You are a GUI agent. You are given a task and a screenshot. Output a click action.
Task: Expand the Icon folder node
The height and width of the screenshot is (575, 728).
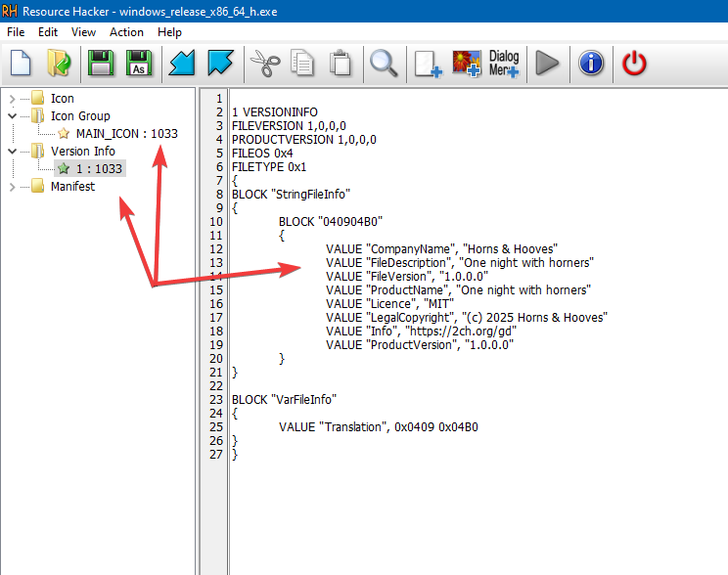[13, 99]
